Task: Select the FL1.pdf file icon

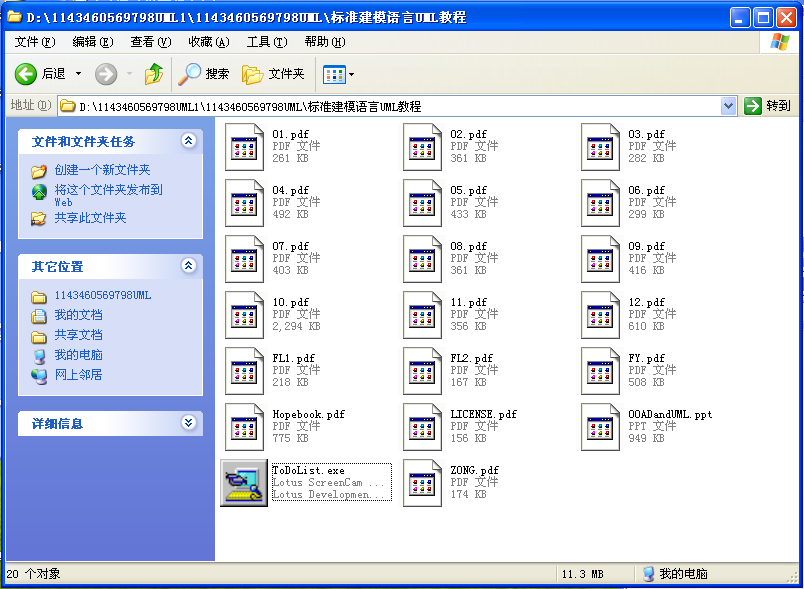Action: [x=244, y=371]
